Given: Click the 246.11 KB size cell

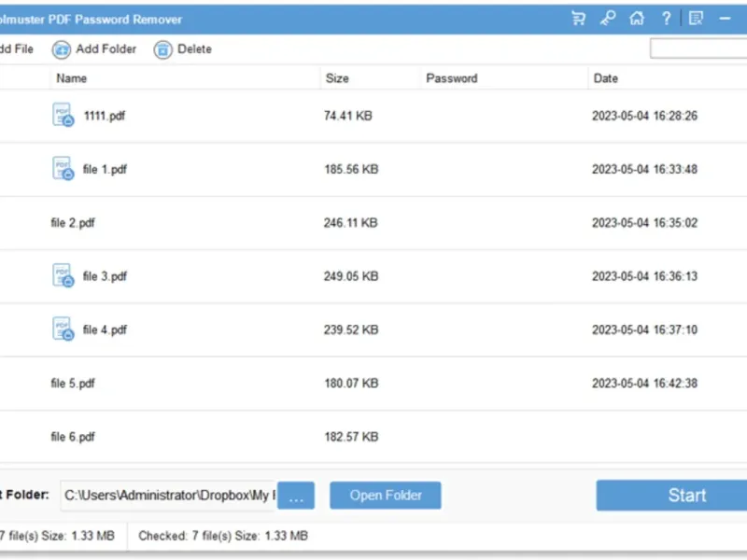Looking at the screenshot, I should [351, 223].
